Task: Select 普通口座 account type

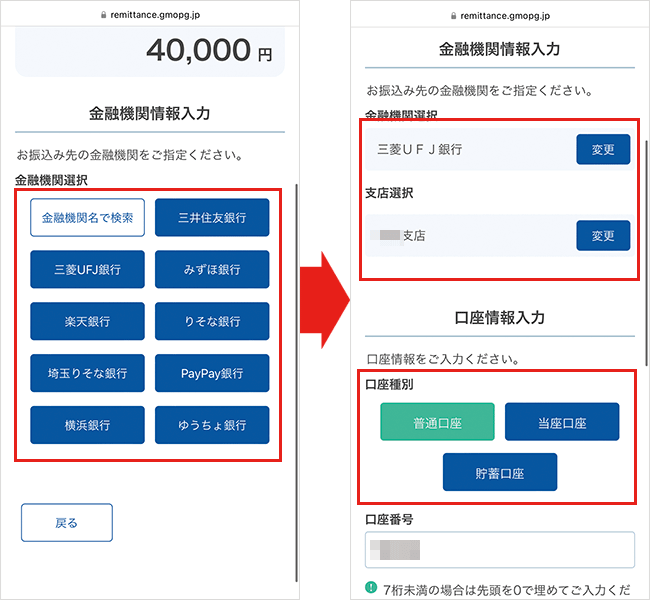Action: (437, 422)
